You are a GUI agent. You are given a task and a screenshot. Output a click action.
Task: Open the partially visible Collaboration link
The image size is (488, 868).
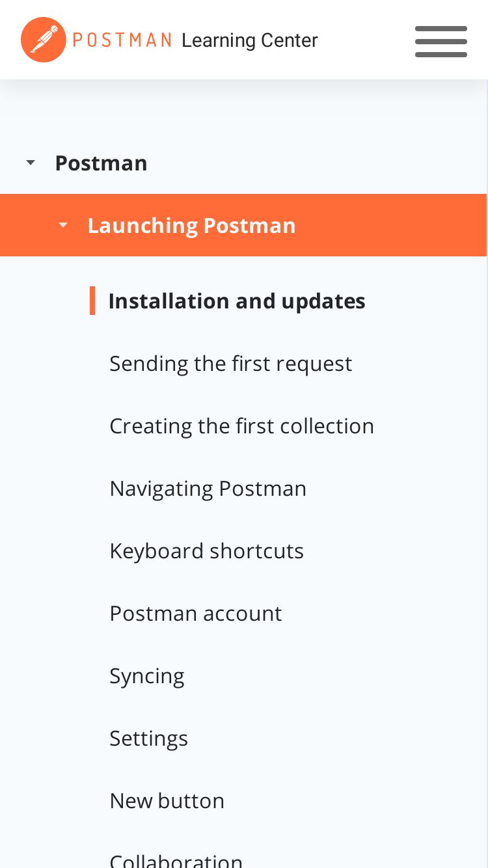176,860
